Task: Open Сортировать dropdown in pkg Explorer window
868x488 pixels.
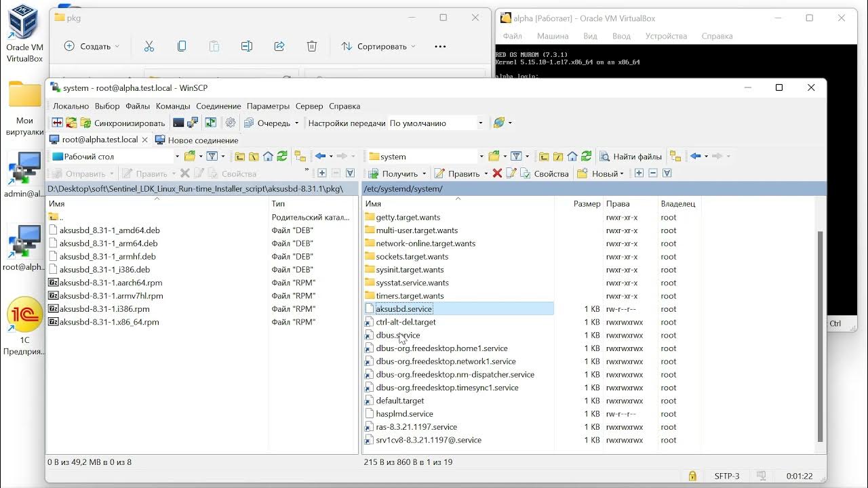Action: 378,46
